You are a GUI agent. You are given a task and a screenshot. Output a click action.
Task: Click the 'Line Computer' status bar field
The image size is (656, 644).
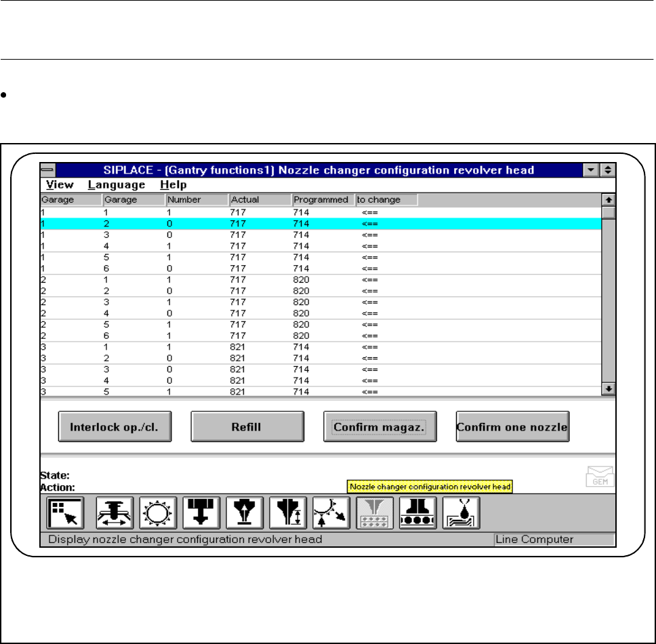point(554,540)
